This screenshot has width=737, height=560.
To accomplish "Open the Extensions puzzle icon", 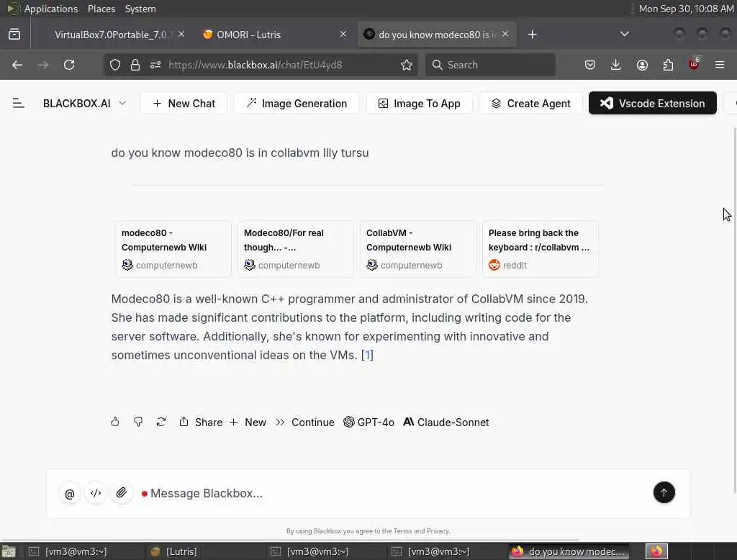I will point(668,65).
